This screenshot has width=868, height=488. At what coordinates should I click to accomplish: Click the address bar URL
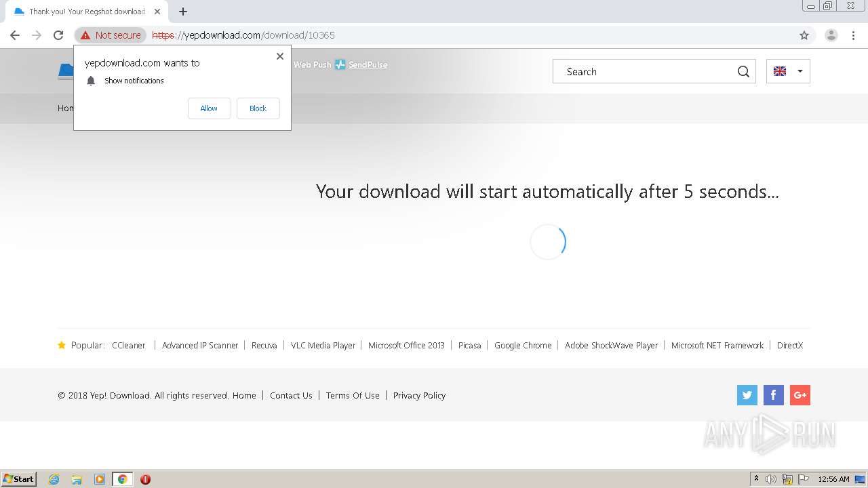pos(243,35)
